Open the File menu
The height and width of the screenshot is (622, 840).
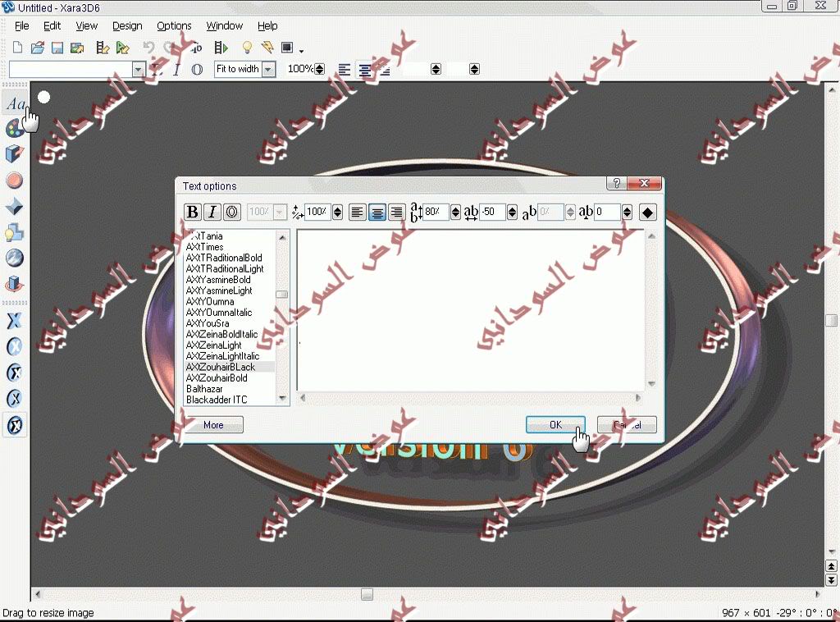click(x=22, y=25)
